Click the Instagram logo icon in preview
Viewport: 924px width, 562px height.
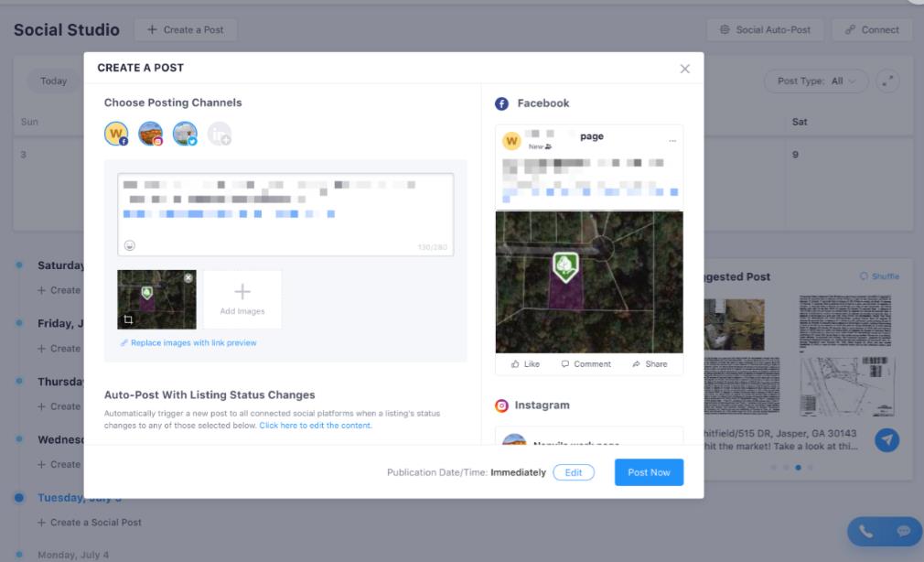501,405
